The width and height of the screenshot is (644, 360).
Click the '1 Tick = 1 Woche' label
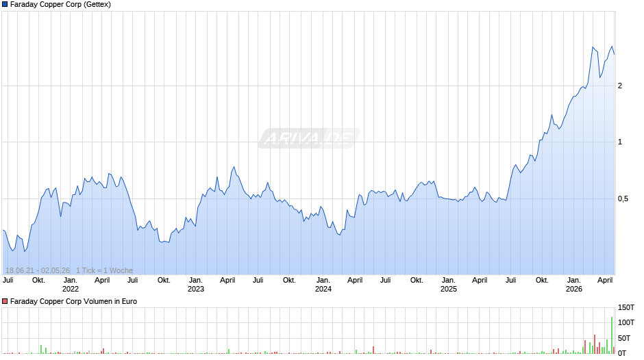104,270
